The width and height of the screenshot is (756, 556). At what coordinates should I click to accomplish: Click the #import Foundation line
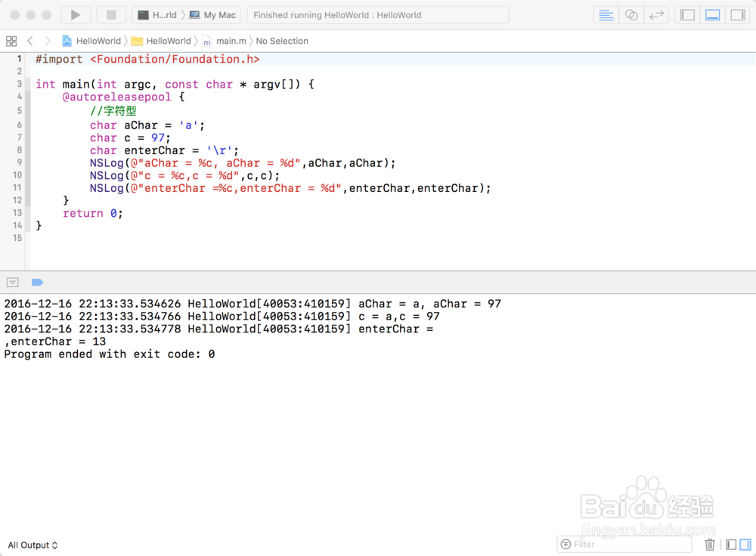tap(147, 59)
